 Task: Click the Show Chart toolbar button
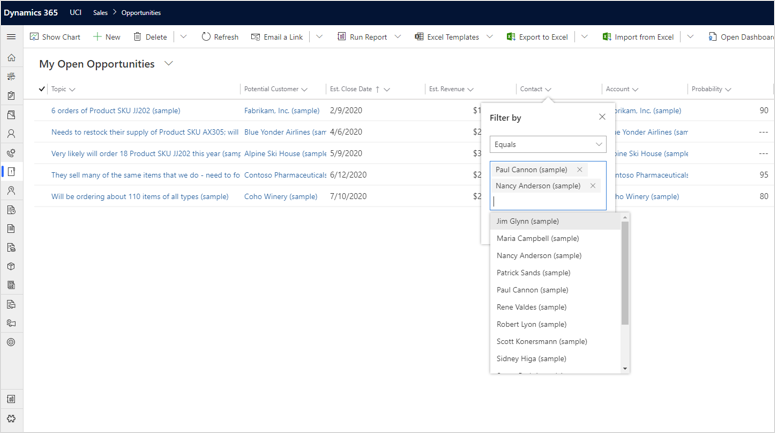click(55, 37)
